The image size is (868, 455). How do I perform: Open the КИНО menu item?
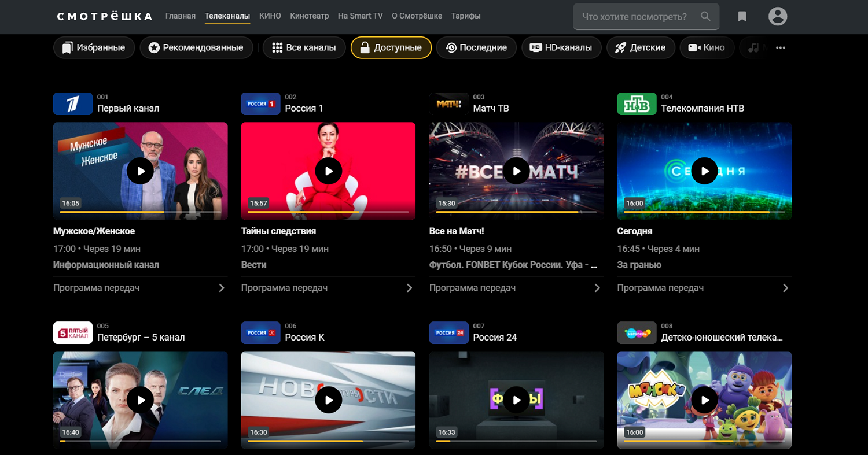(x=270, y=16)
